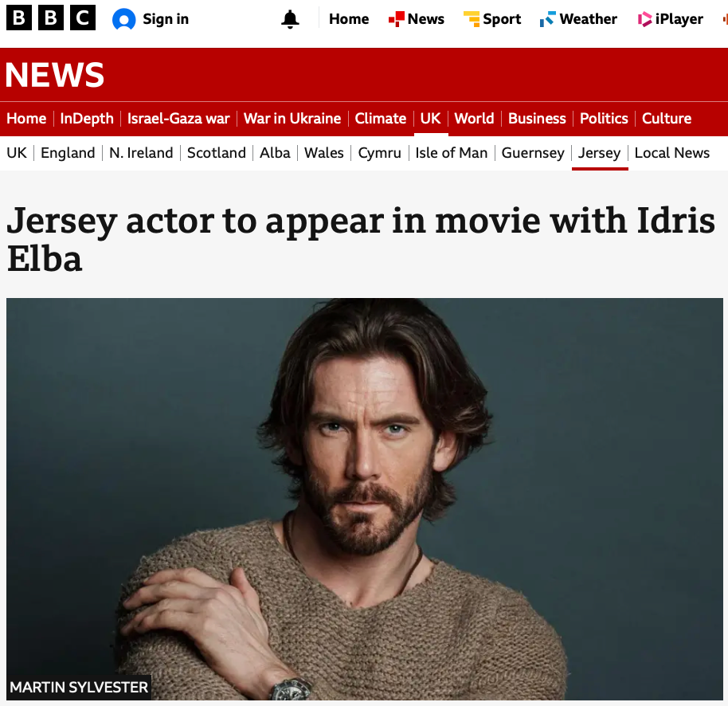Click the pink iPlayer play icon
Screen dimensions: 728x706
644,19
